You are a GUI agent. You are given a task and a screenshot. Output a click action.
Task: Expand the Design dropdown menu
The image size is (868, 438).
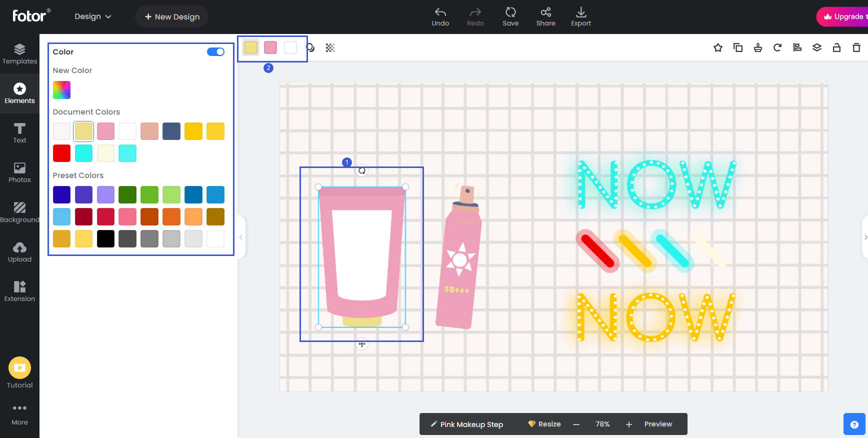(x=93, y=16)
